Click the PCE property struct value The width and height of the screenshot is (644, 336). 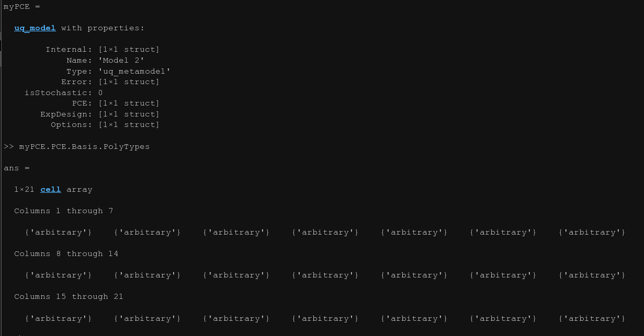pyautogui.click(x=129, y=103)
